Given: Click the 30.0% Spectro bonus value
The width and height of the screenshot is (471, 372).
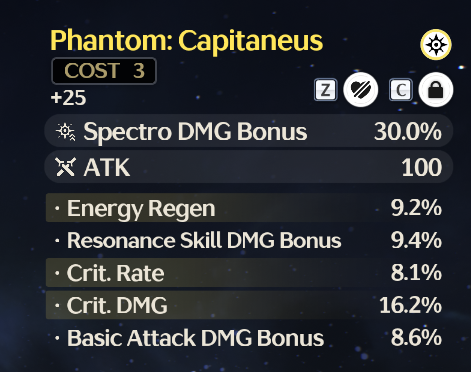Looking at the screenshot, I should click(408, 131).
